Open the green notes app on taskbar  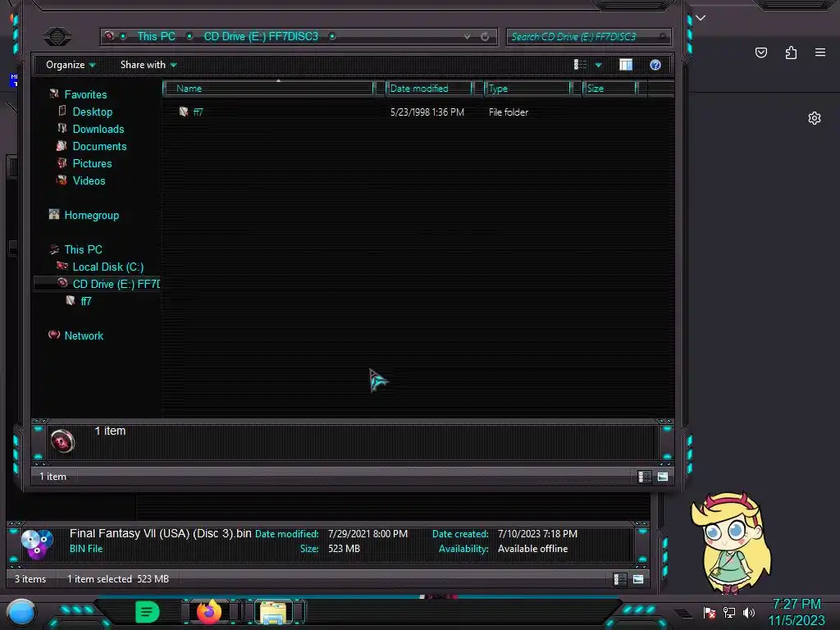tap(147, 612)
